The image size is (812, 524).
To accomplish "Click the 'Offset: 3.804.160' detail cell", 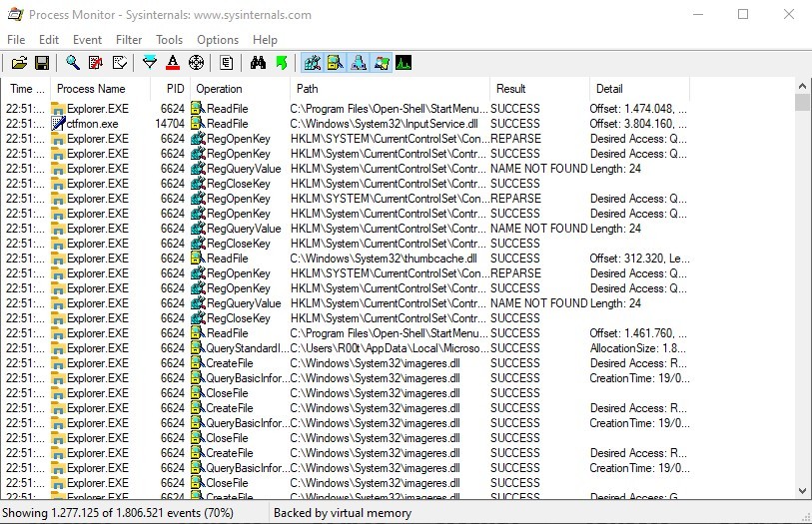I will (638, 124).
